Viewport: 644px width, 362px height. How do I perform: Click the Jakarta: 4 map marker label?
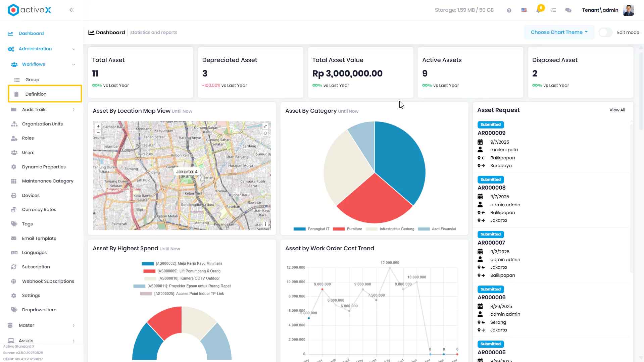pyautogui.click(x=187, y=172)
